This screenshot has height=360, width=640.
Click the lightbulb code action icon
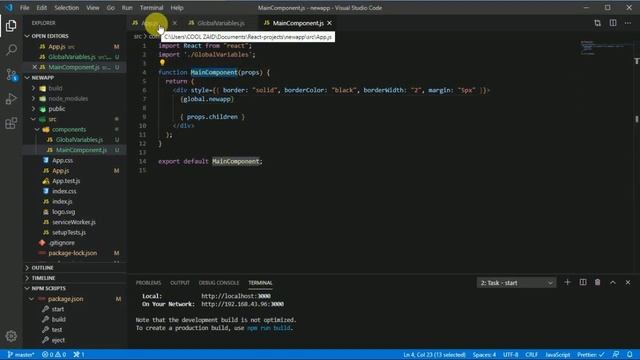(x=162, y=63)
